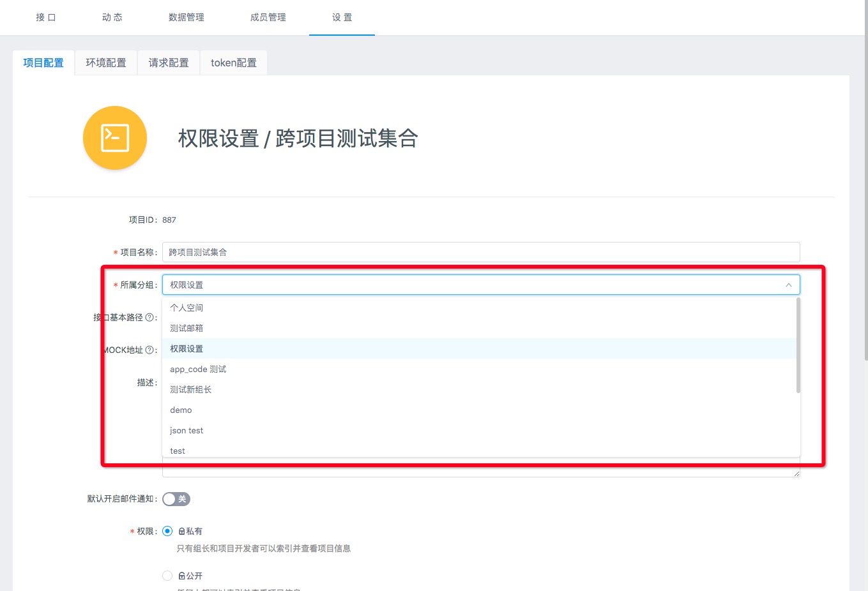Viewport: 868px width, 591px height.
Task: Choose 测试邮箱 from the group list
Action: coord(187,328)
